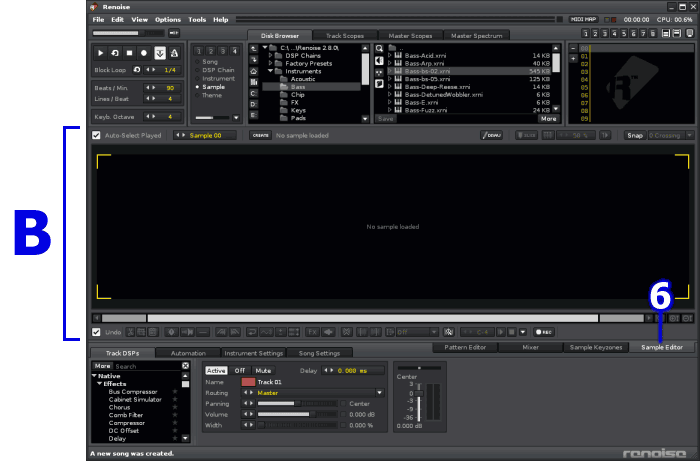This screenshot has width=700, height=461.
Task: Open the Off loop mode dropdown
Action: point(433,332)
